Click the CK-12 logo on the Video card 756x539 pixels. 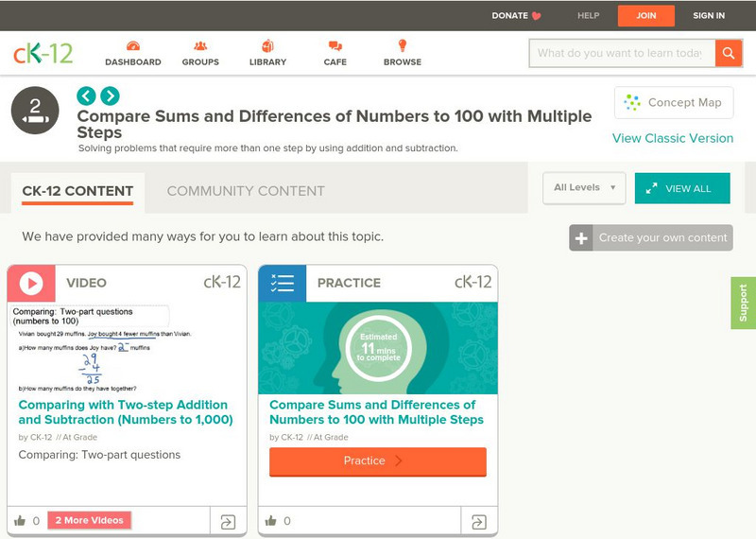[x=222, y=282]
